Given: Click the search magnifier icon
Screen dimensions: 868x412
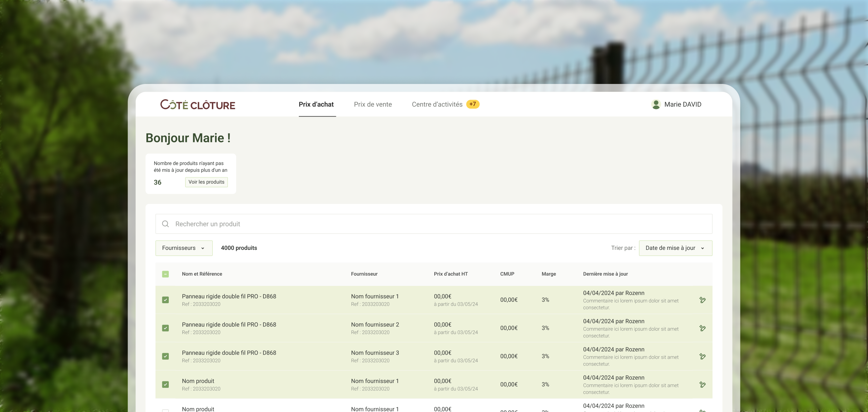Looking at the screenshot, I should click(x=165, y=224).
